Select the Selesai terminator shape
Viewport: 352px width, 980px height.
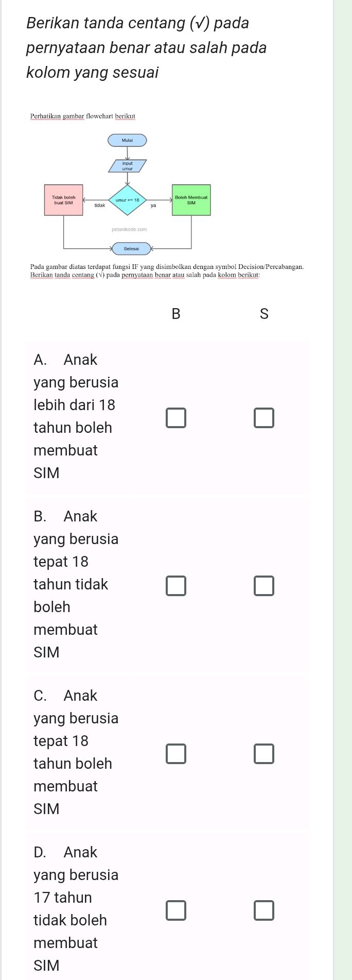click(131, 249)
